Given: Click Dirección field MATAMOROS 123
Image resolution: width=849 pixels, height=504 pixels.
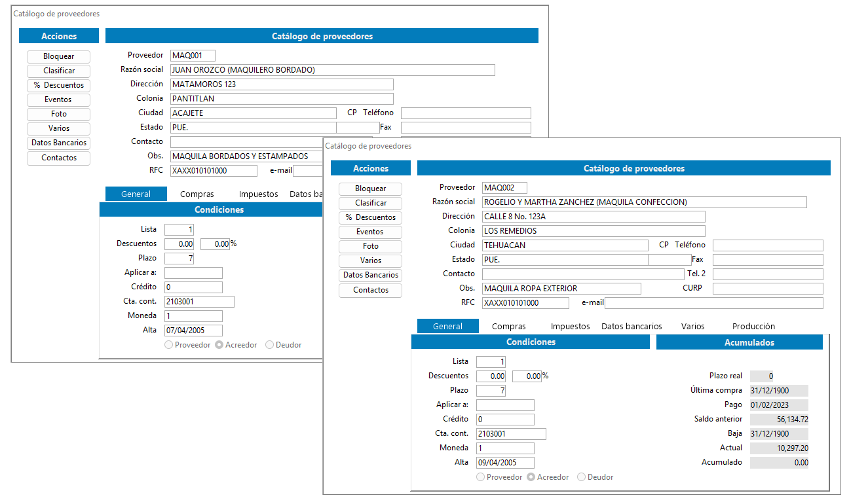Looking at the screenshot, I should 282,84.
